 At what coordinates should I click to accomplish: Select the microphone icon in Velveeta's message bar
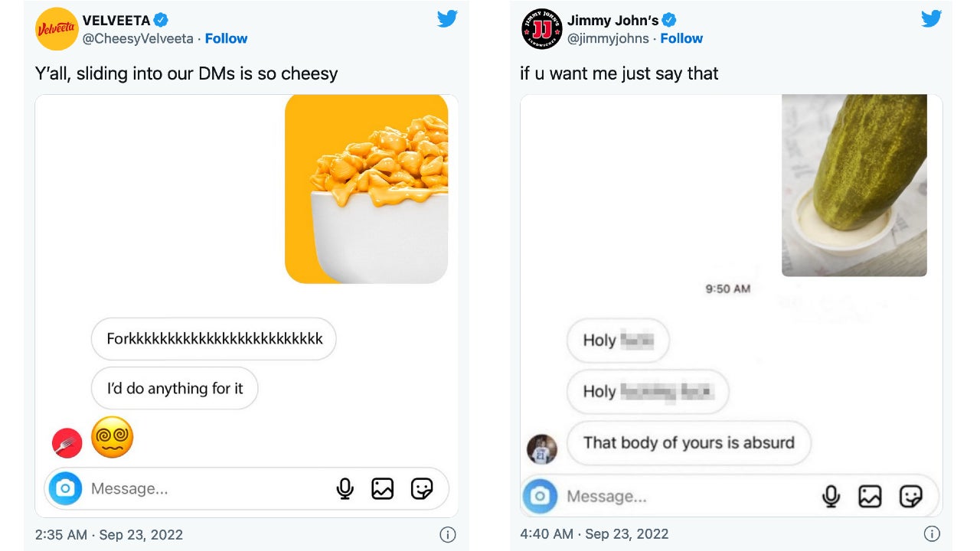tap(345, 488)
